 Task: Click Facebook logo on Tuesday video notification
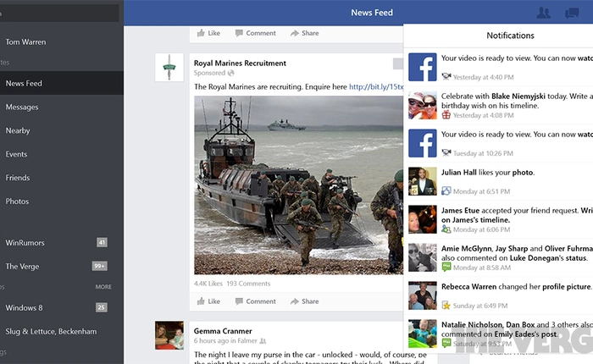coord(423,143)
